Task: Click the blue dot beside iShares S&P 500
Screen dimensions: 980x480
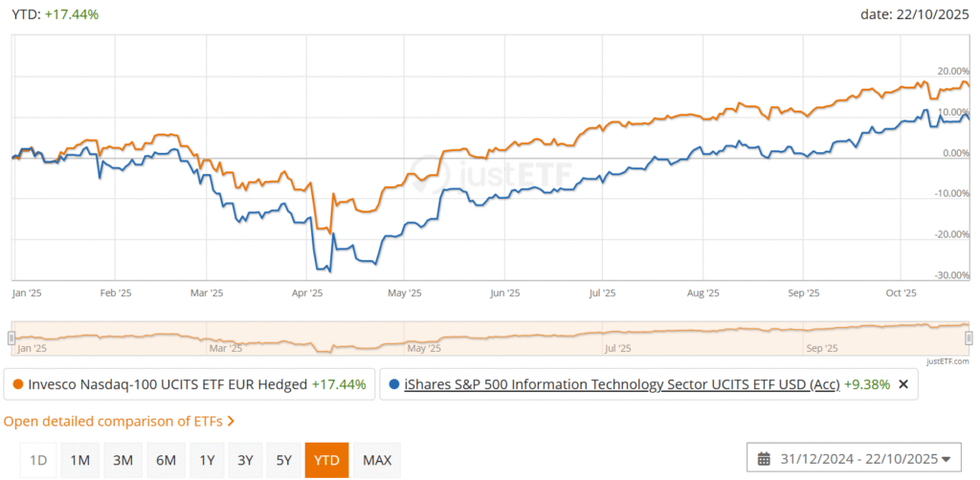Action: click(394, 384)
